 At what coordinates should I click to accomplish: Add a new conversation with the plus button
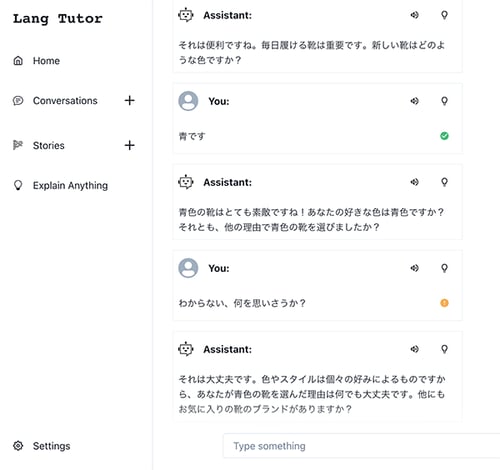[x=130, y=100]
